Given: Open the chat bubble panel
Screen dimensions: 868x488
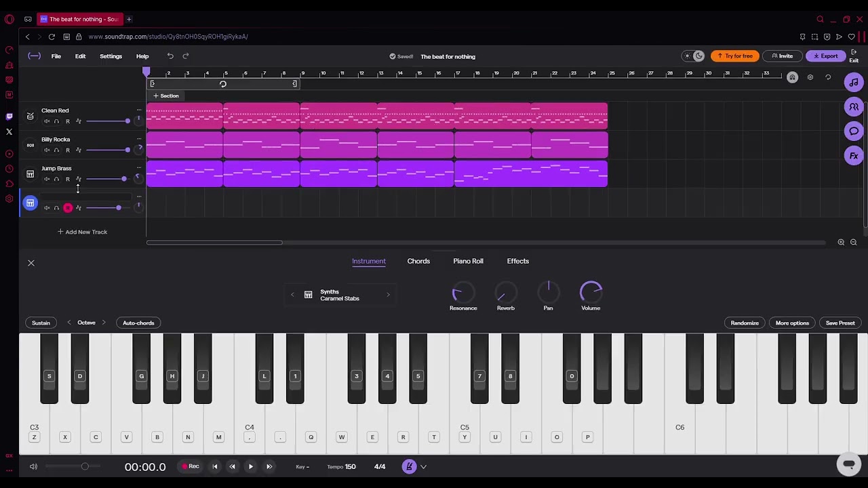Looking at the screenshot, I should (854, 131).
